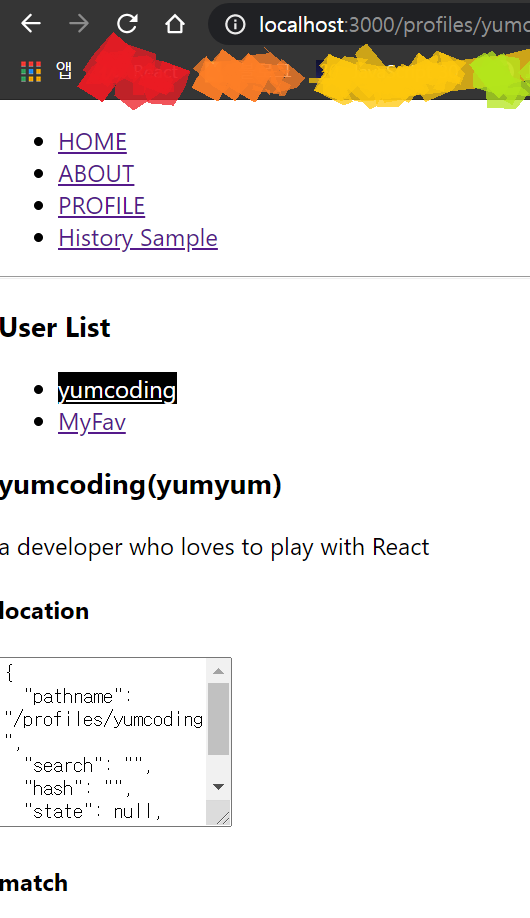This screenshot has height=918, width=530.
Task: Click the location textarea scroll down arrow
Action: tap(218, 787)
